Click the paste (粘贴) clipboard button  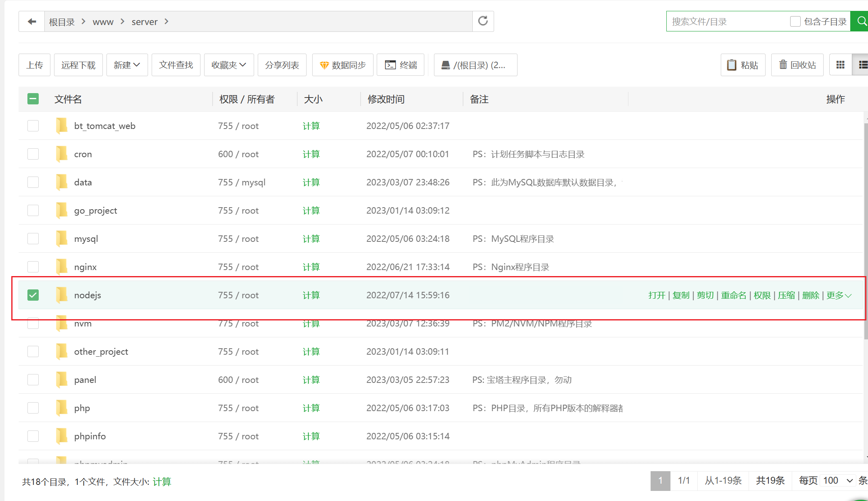743,65
